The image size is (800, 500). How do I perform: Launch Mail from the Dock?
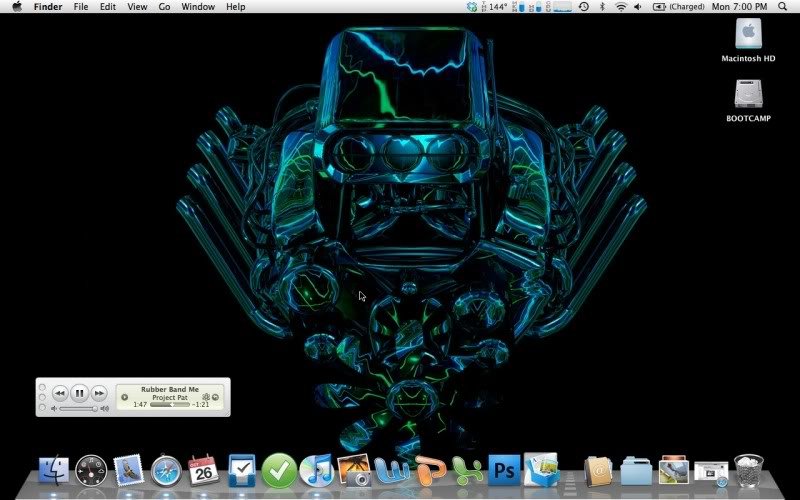click(129, 470)
